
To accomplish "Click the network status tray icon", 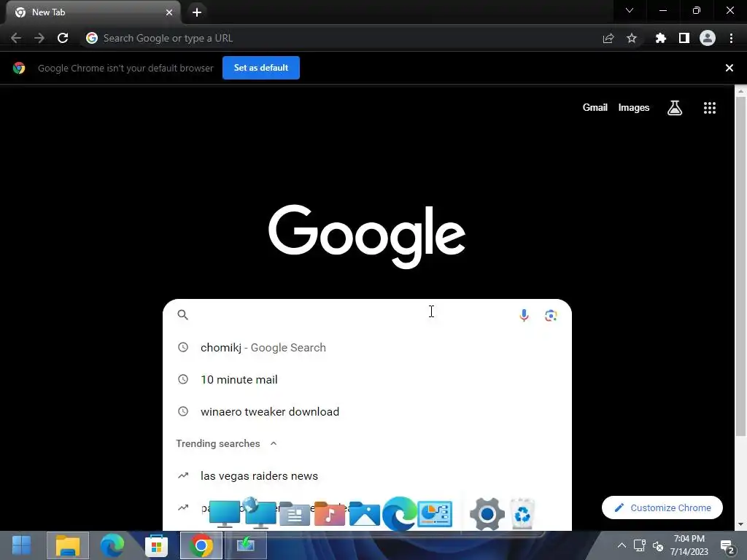I will [639, 545].
